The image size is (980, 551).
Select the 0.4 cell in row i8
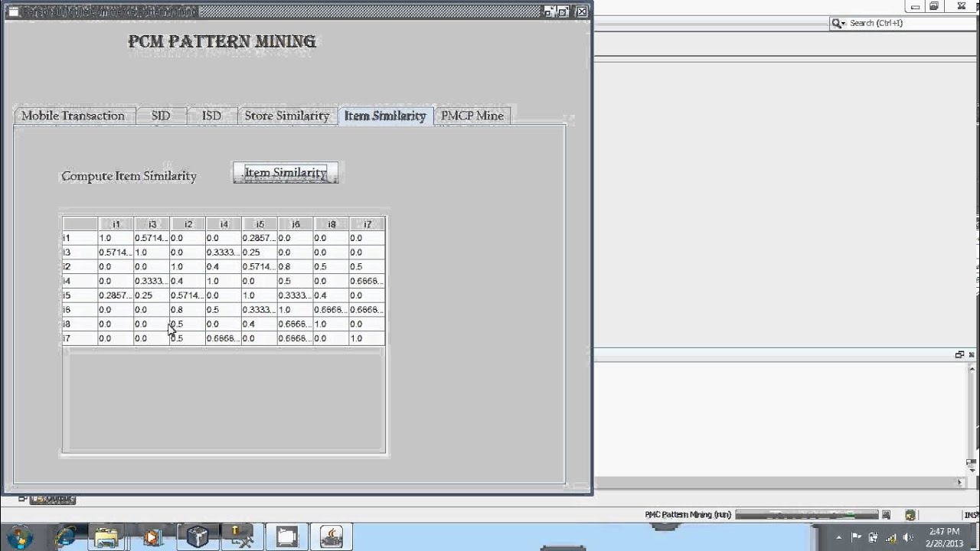260,324
